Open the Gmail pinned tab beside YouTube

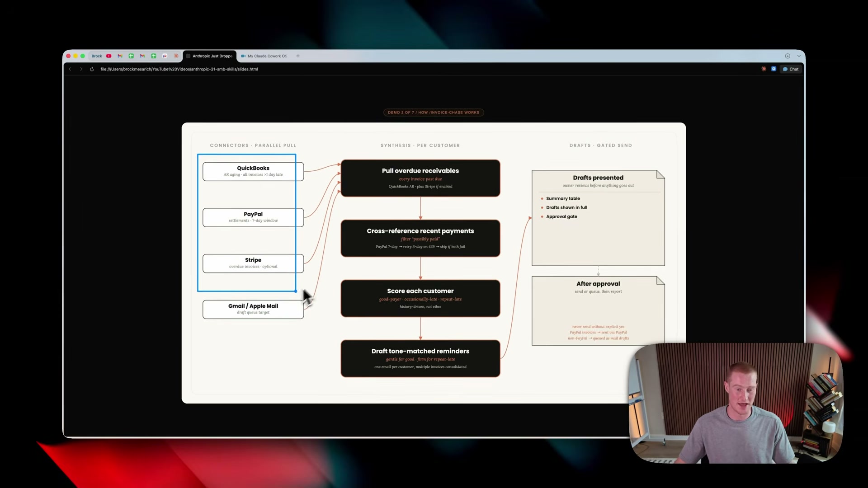(120, 56)
